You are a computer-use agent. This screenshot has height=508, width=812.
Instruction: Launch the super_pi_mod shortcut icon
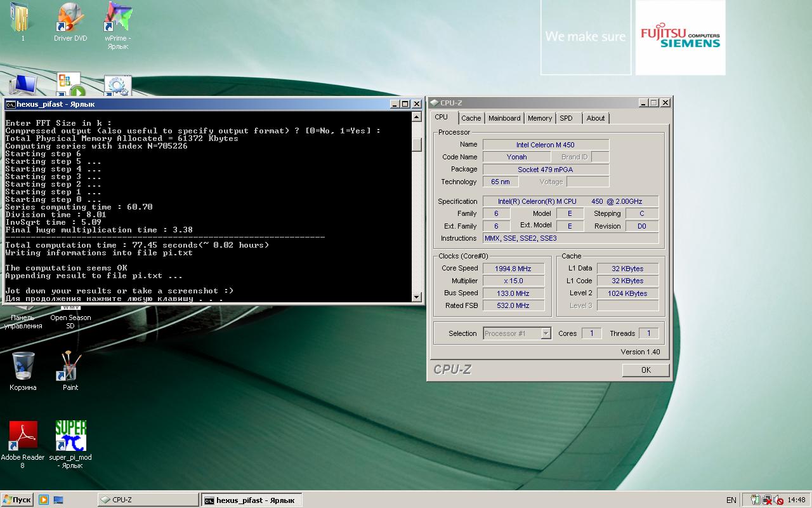(70, 436)
